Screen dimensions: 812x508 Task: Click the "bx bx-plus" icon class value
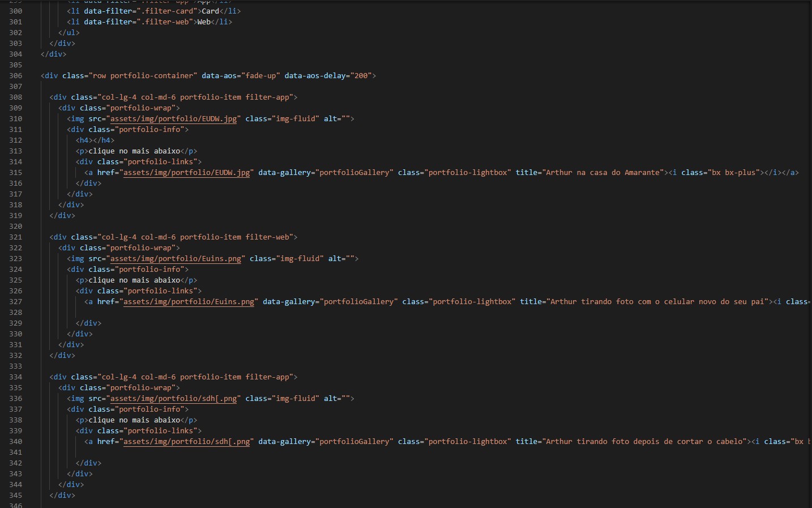pyautogui.click(x=734, y=173)
